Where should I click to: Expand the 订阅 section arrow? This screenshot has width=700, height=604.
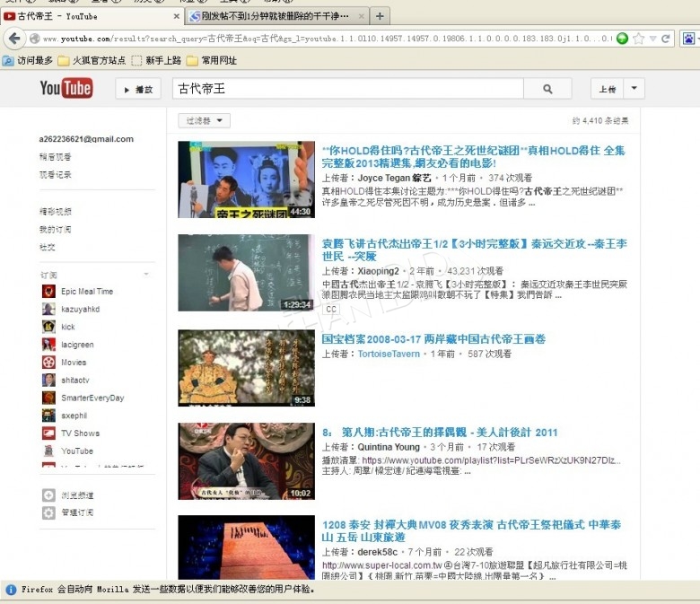click(146, 274)
